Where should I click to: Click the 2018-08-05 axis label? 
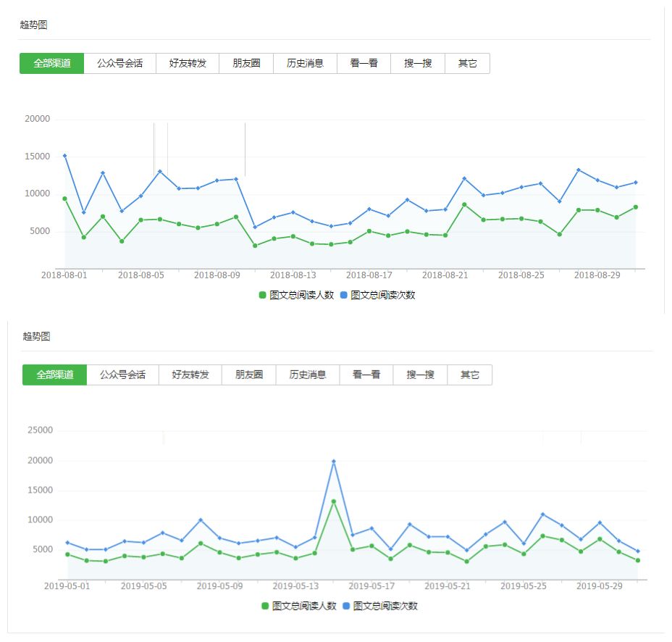pyautogui.click(x=141, y=275)
